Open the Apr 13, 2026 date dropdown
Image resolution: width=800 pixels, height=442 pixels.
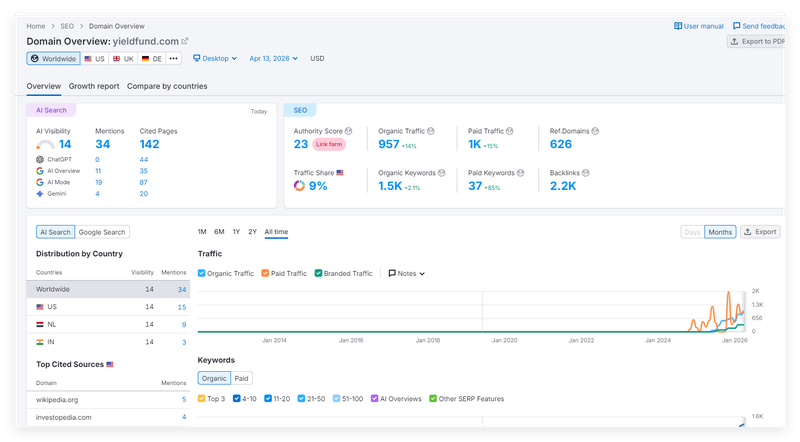pos(273,59)
